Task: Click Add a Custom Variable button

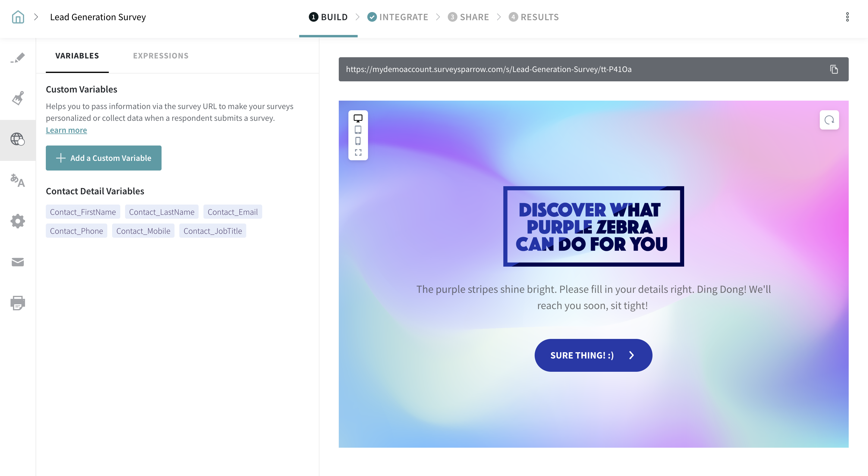Action: point(103,158)
